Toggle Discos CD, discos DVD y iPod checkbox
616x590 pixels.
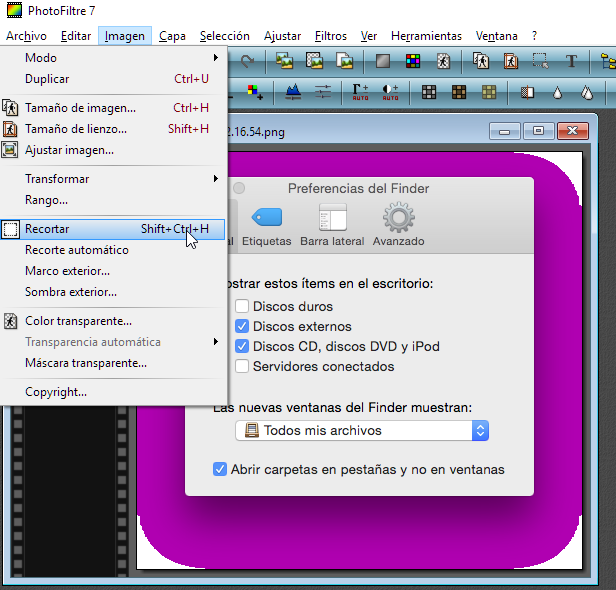tap(242, 346)
